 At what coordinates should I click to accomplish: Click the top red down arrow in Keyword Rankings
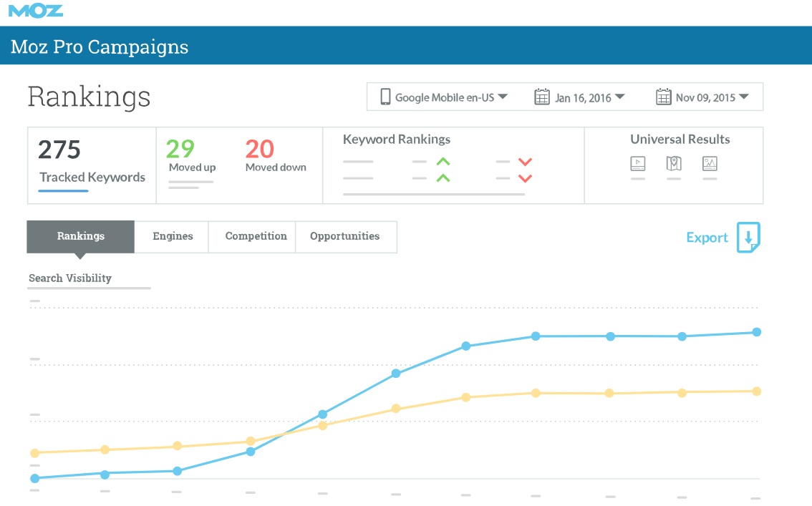coord(525,162)
